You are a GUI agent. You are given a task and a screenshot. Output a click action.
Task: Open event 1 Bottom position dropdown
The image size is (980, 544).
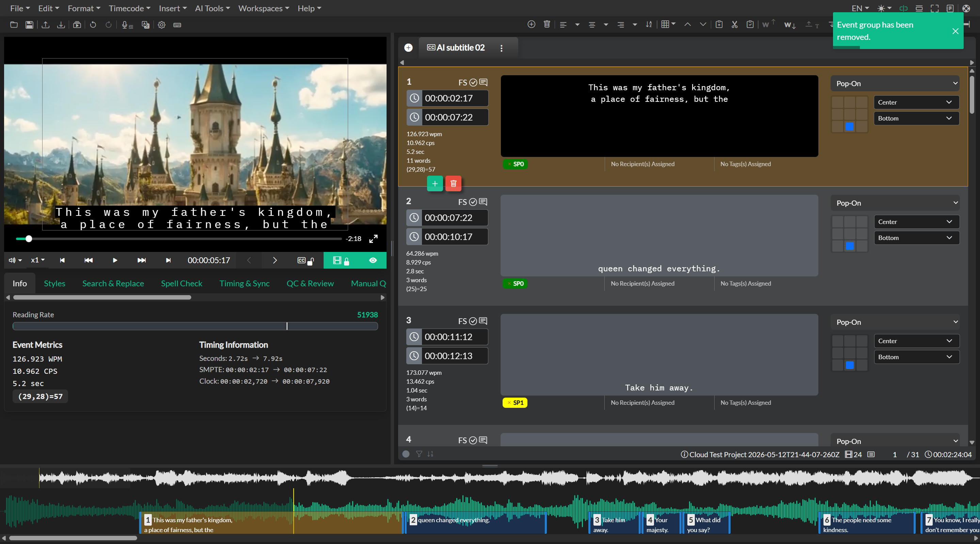[916, 118]
